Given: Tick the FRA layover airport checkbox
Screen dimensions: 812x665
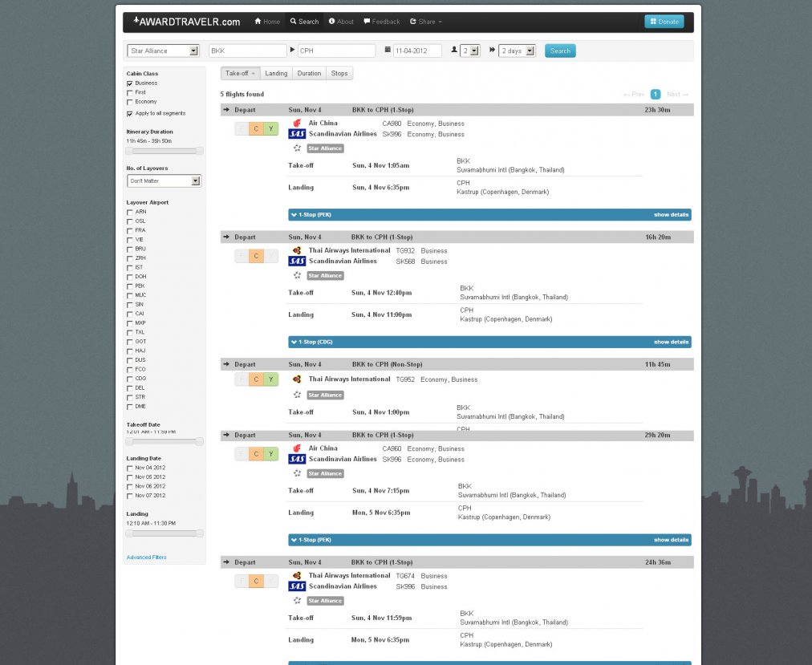Looking at the screenshot, I should (130, 230).
